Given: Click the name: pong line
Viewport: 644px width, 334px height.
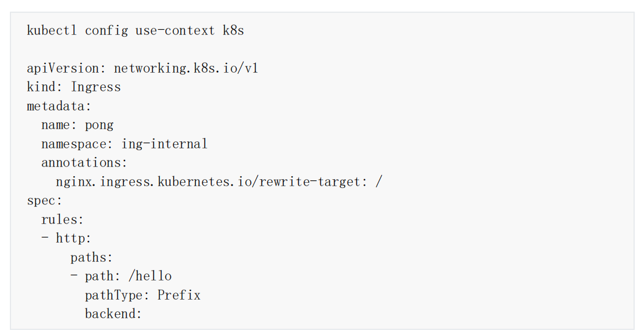Looking at the screenshot, I should pos(78,125).
